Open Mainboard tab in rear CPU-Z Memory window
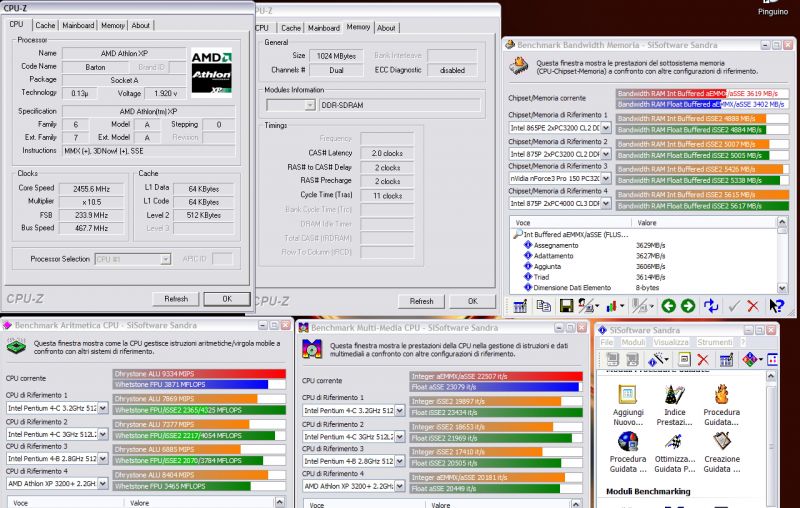 tap(323, 28)
